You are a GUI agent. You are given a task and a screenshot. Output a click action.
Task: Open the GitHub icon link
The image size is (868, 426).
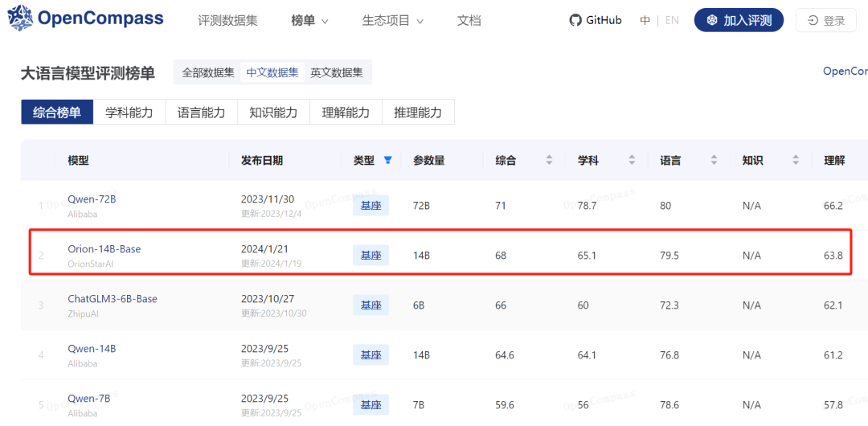click(x=575, y=21)
